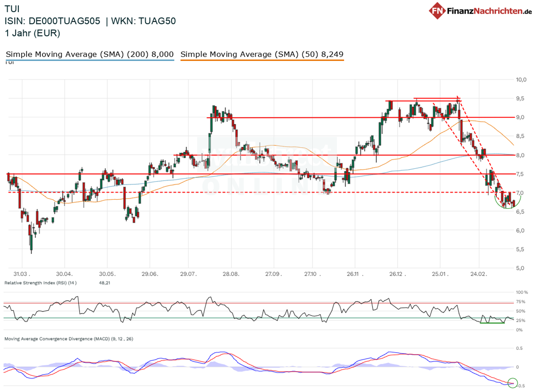Click the green arc marking the price low

[506, 206]
